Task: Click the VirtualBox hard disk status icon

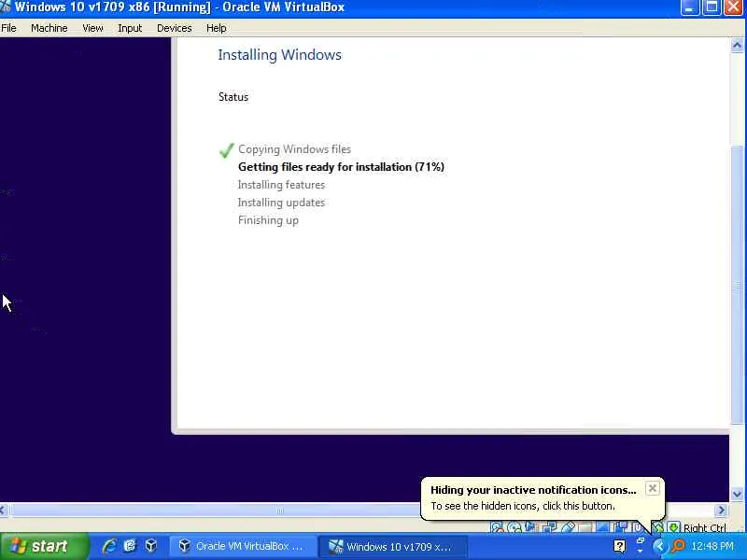Action: click(x=497, y=527)
